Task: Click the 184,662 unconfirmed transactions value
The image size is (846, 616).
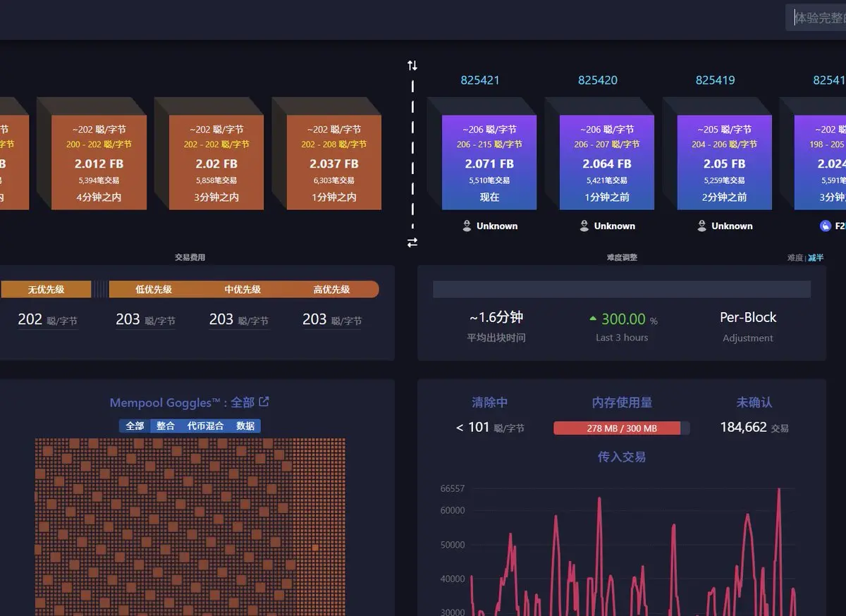Action: point(743,427)
